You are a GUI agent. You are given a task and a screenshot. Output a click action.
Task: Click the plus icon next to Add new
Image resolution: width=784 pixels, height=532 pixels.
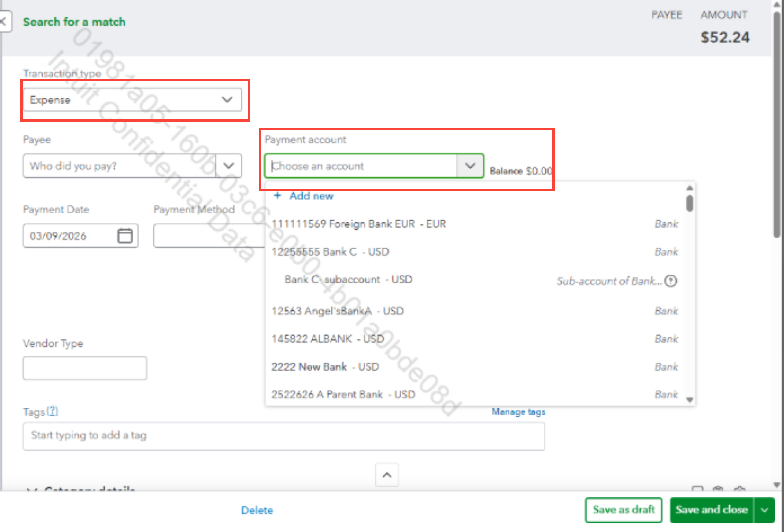[277, 196]
